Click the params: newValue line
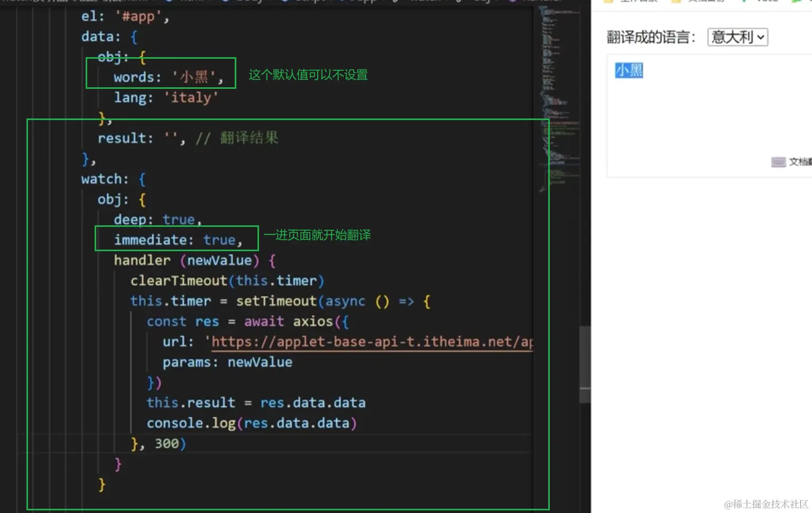This screenshot has height=513, width=812. 227,362
